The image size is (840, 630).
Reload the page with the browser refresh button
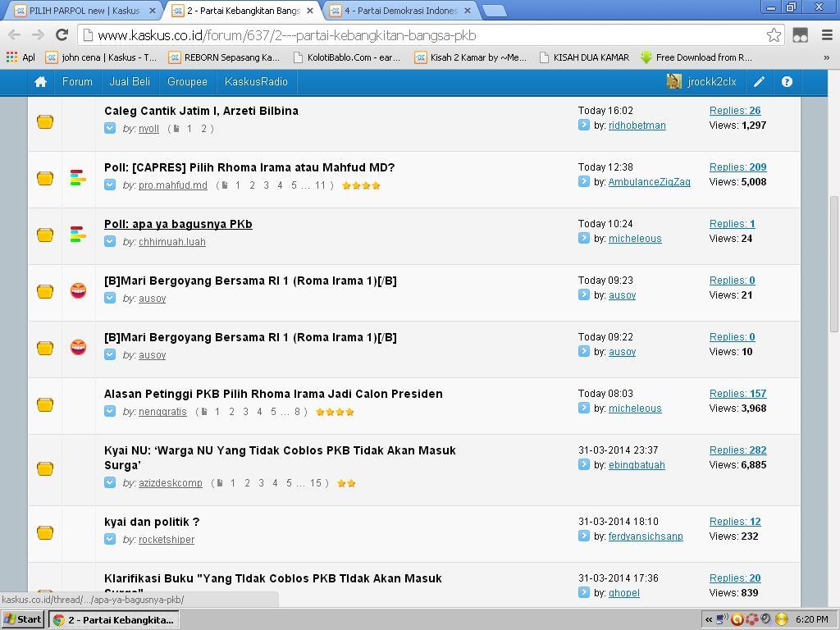[62, 34]
